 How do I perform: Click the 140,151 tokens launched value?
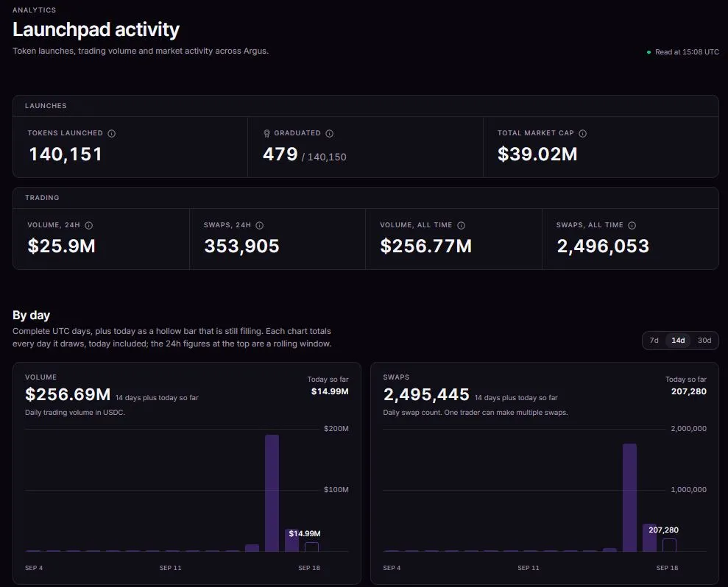[x=66, y=154]
